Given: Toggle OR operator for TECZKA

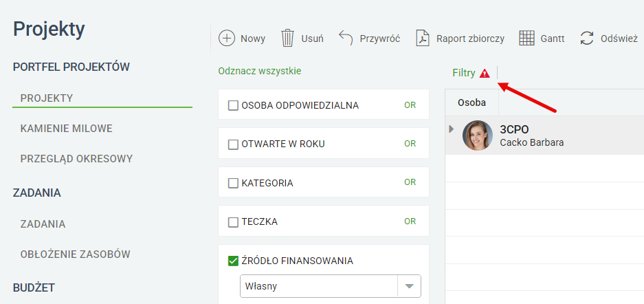Looking at the screenshot, I should coord(410,221).
